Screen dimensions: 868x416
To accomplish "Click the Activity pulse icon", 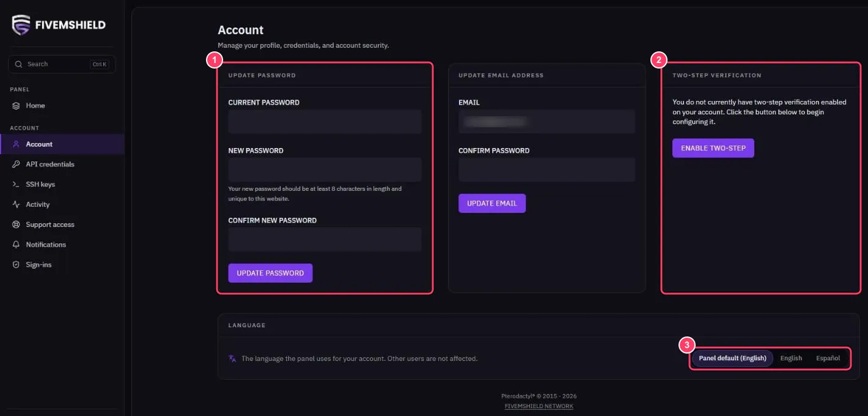I will click(x=17, y=205).
